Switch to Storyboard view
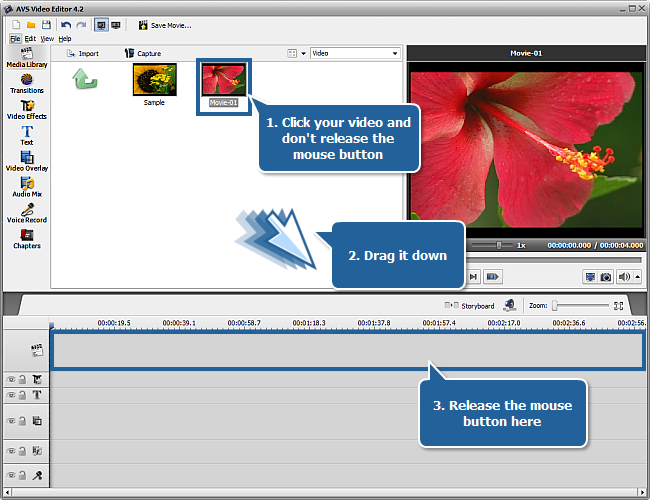The width and height of the screenshot is (650, 500). tap(469, 306)
